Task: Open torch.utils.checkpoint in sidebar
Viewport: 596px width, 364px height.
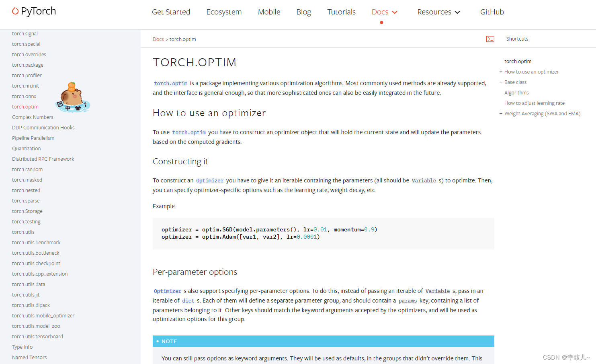Action: pyautogui.click(x=36, y=264)
